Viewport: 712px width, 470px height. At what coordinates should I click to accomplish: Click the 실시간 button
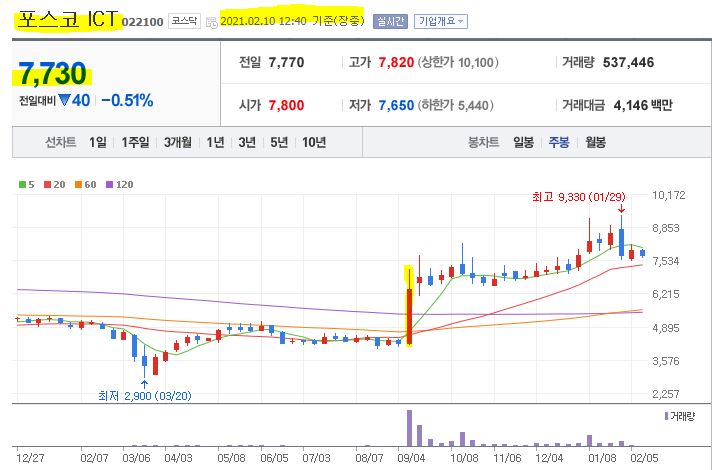pos(390,21)
